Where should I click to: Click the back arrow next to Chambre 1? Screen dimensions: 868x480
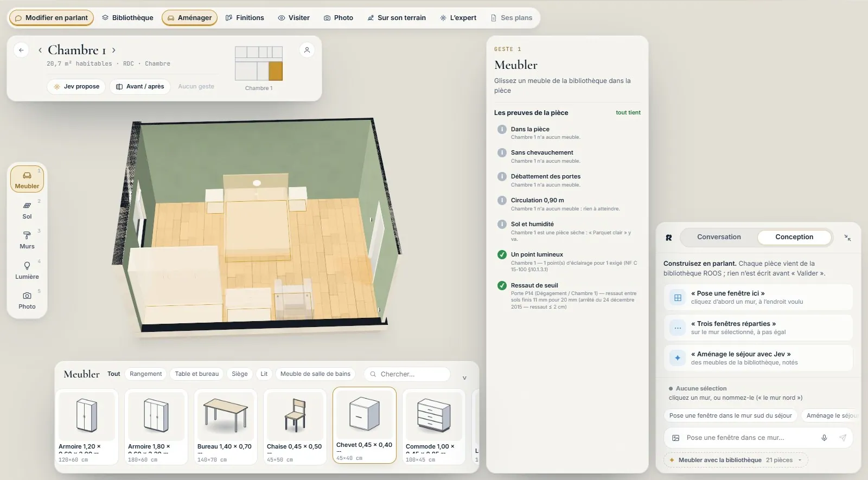coord(21,50)
